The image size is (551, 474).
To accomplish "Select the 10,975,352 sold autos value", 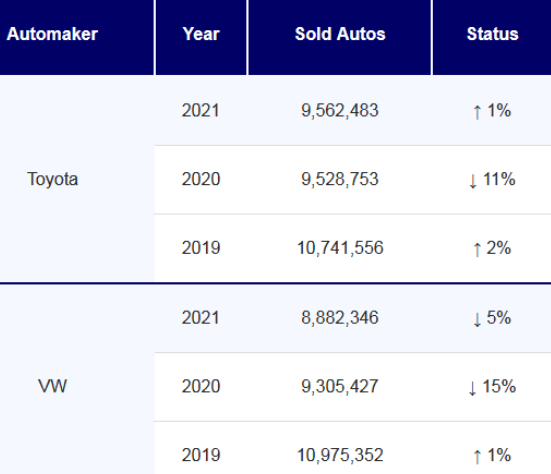I will pyautogui.click(x=340, y=455).
